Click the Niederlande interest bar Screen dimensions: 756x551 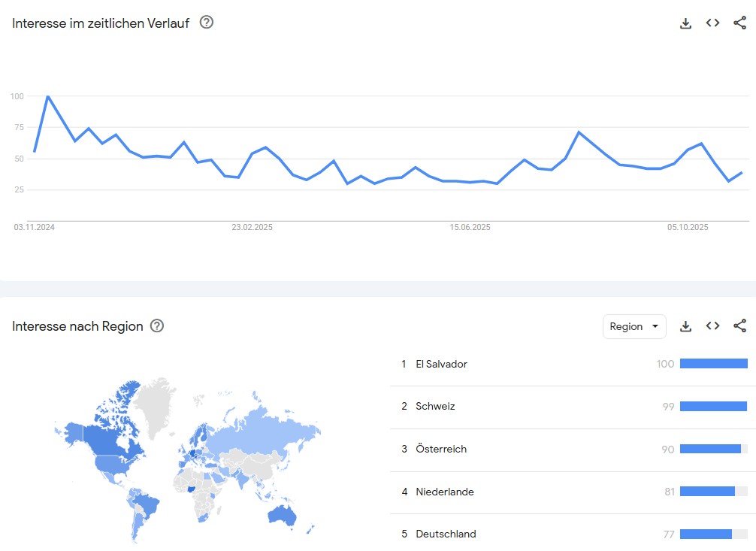707,492
